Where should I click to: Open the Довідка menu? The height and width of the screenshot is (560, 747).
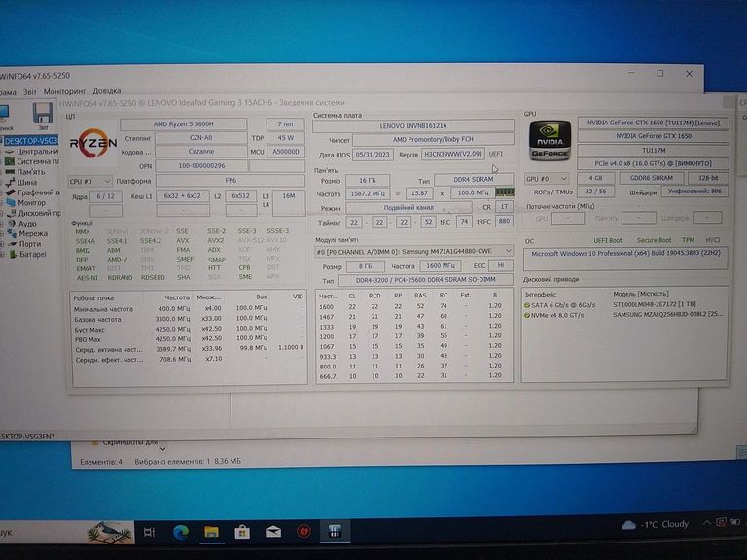tap(107, 91)
